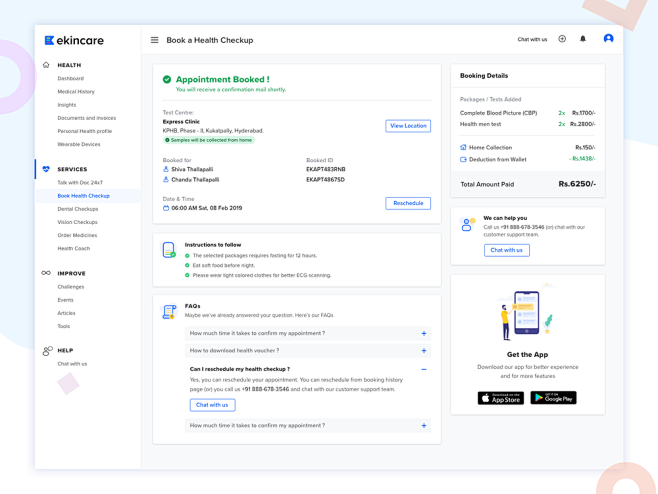This screenshot has height=494, width=658.
Task: Expand the last FAQ about confirming appointment
Action: pos(308,426)
